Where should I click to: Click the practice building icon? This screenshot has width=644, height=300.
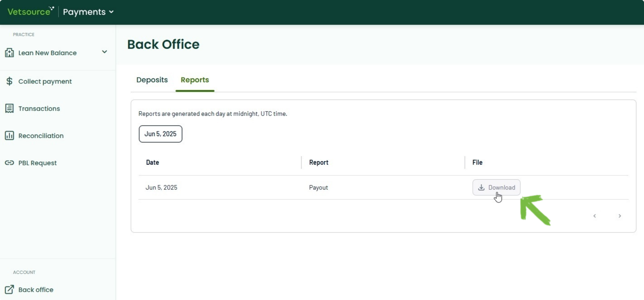[9, 53]
